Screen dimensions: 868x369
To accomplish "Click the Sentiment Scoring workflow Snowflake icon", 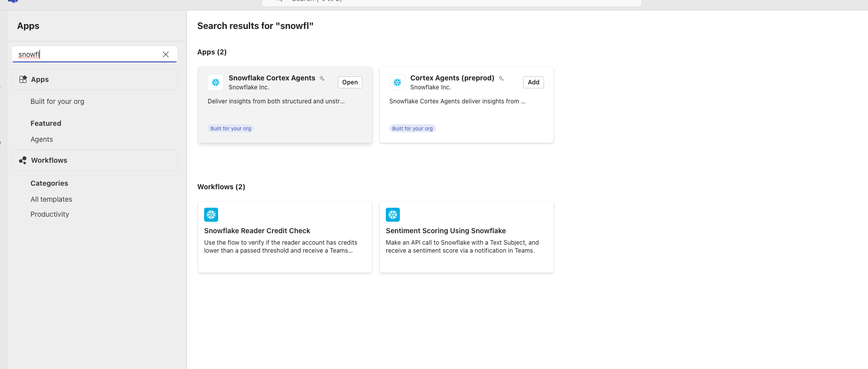I will 393,215.
